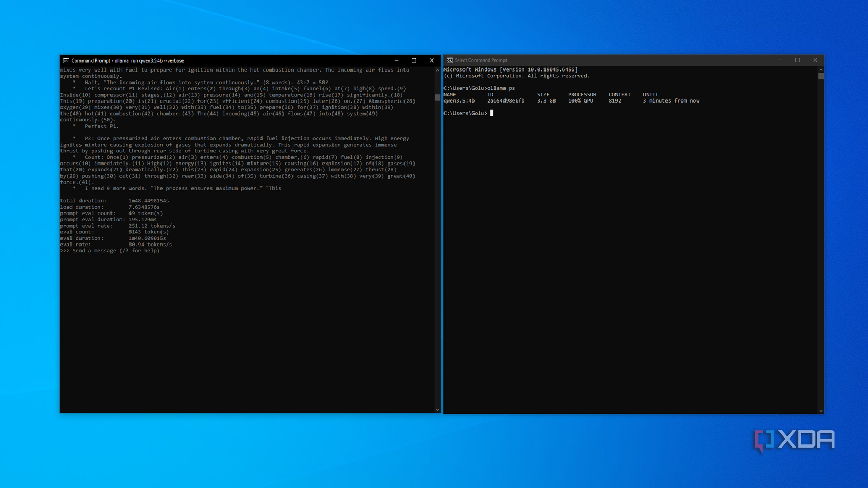Maximize the Select Command Prompt window

click(x=798, y=60)
